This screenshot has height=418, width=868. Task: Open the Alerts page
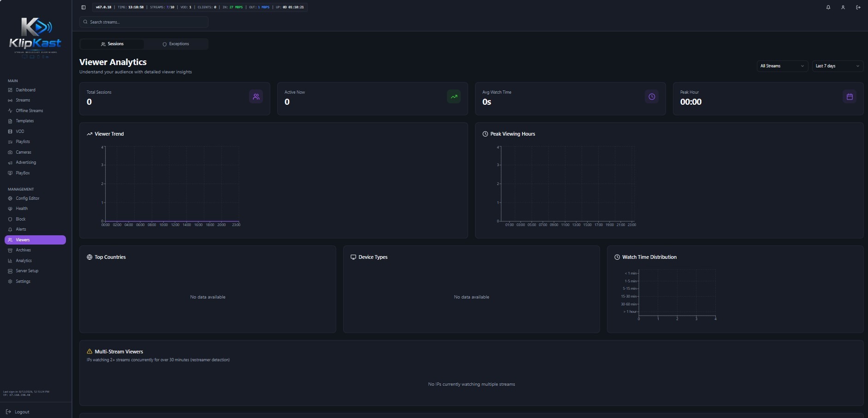click(x=36, y=229)
